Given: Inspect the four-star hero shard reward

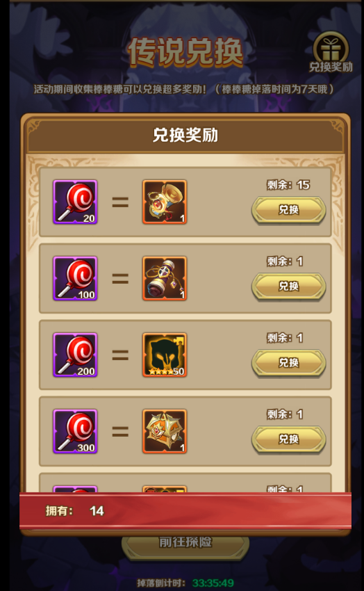Looking at the screenshot, I should point(165,355).
